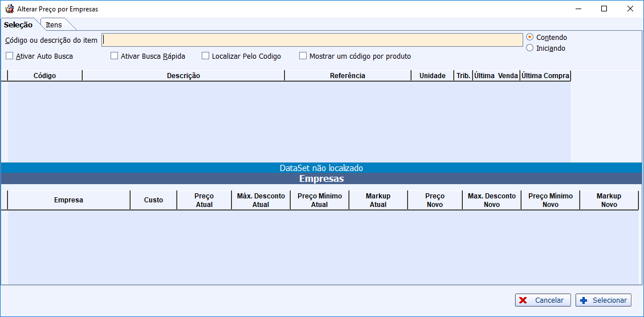Tick Mostrar um código por produto
644x317 pixels.
tap(303, 56)
